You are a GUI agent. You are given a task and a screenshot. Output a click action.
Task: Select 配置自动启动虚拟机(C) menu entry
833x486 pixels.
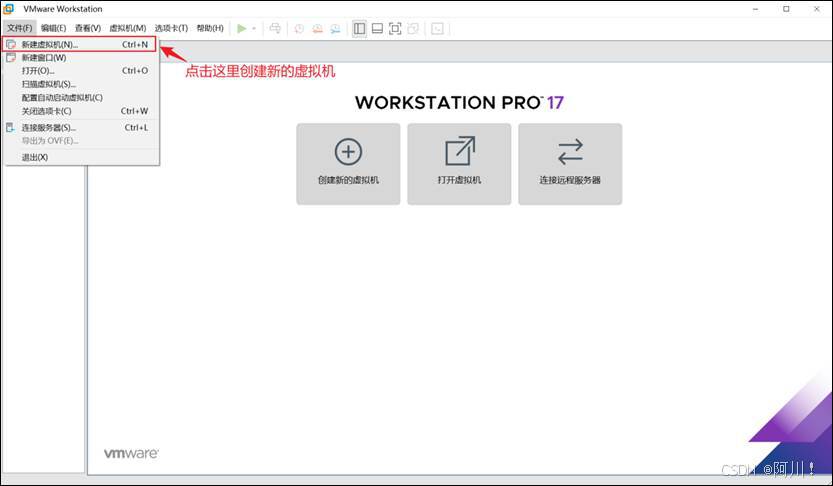[x=80, y=97]
